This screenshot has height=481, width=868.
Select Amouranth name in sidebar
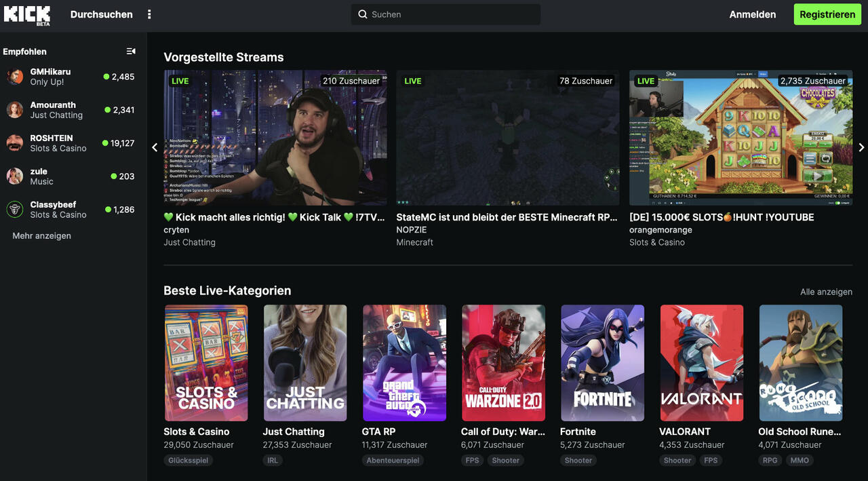[53, 105]
